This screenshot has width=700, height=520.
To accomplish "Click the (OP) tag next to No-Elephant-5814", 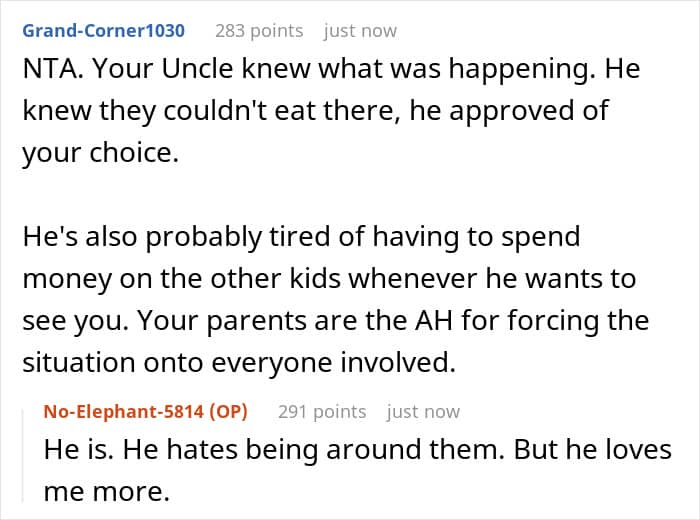I will click(228, 412).
